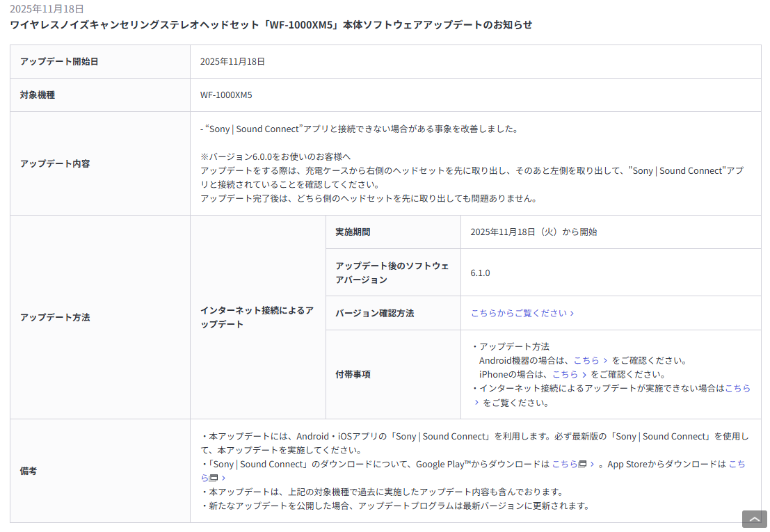The height and width of the screenshot is (532, 770).
Task: Click the WF-1000XM5 target model cell
Action: 226,95
